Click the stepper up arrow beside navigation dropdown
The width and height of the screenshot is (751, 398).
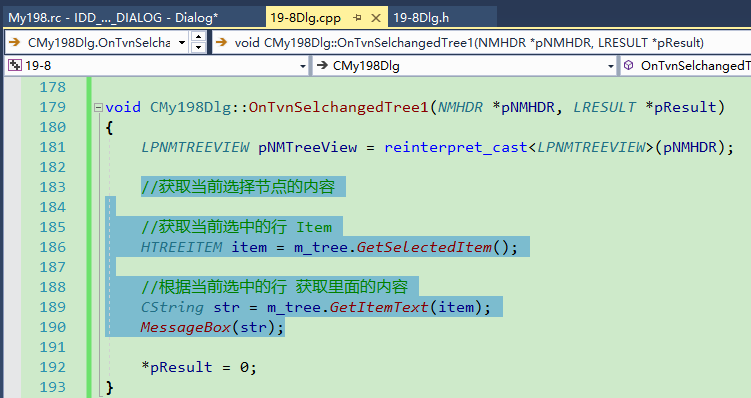pos(198,36)
